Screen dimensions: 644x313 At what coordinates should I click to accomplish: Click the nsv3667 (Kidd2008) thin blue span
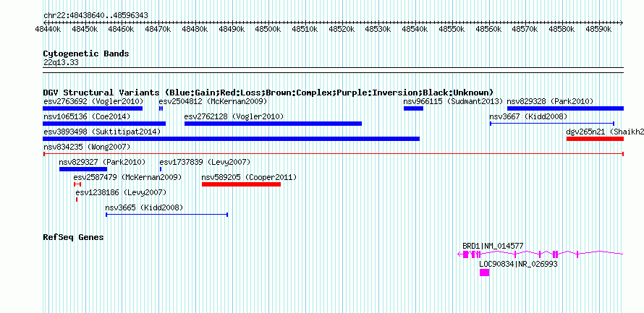pyautogui.click(x=551, y=123)
